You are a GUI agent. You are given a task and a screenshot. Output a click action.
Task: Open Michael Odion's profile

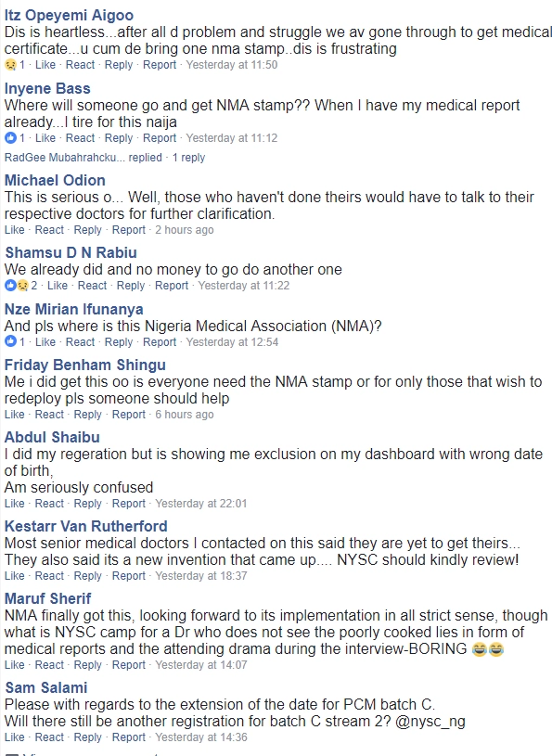point(55,180)
